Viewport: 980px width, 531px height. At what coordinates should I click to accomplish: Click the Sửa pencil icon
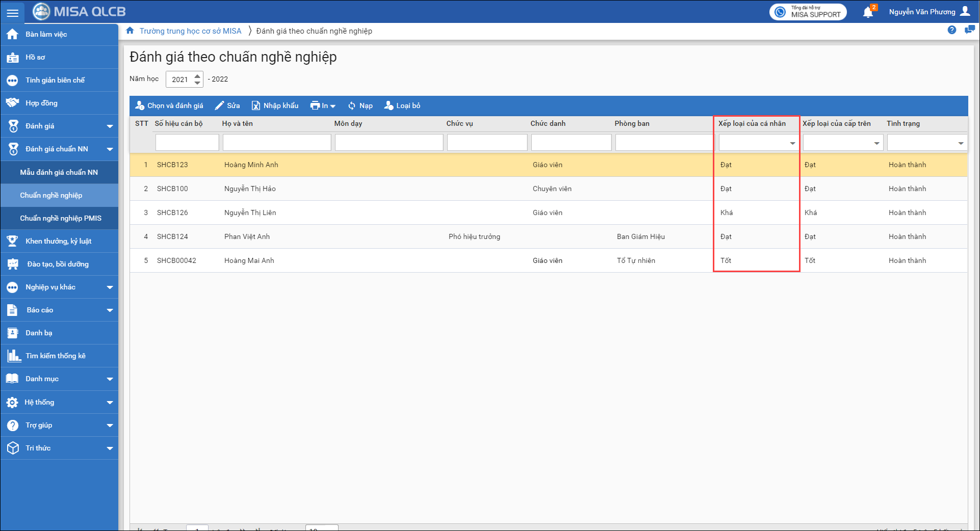click(x=219, y=105)
